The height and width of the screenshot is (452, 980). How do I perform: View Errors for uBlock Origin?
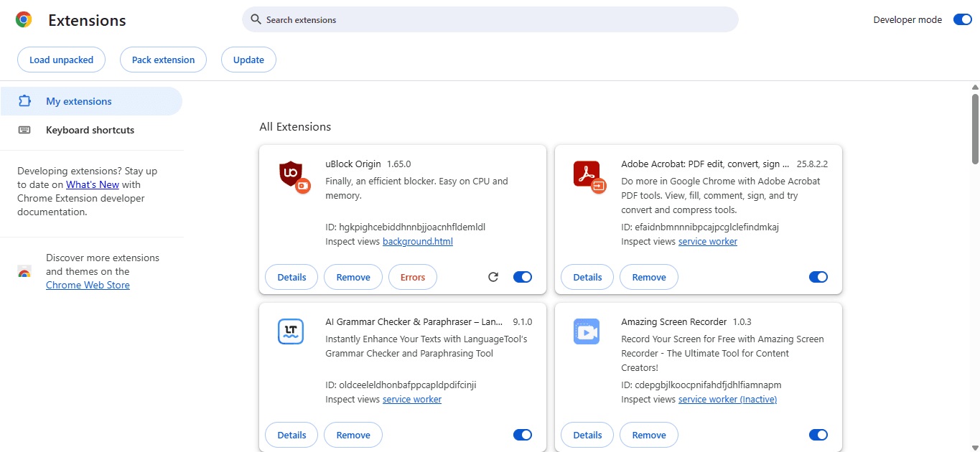[413, 277]
